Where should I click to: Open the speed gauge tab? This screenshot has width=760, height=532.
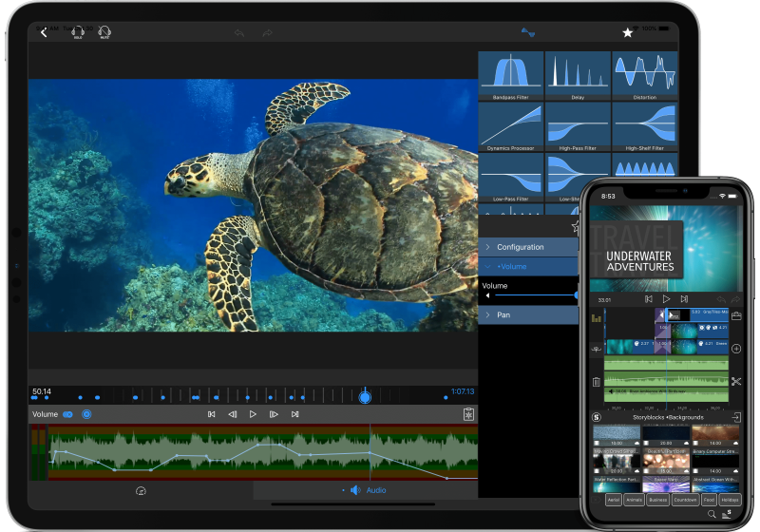(141, 490)
